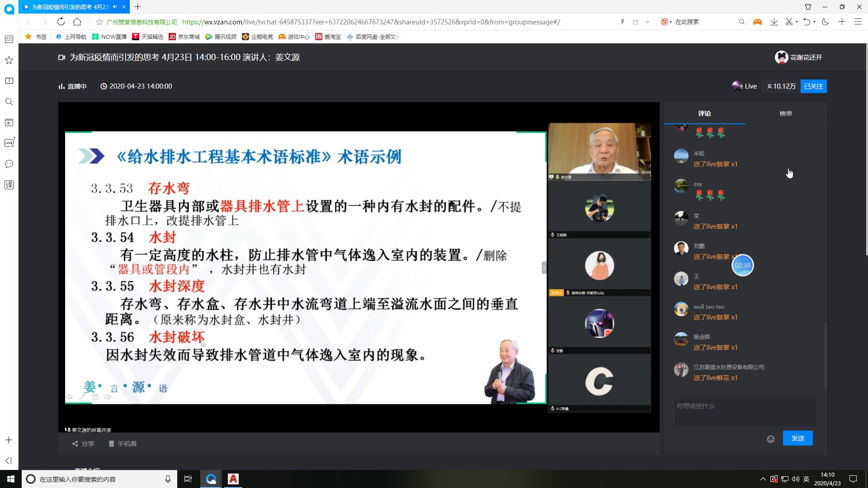The height and width of the screenshot is (488, 868).
Task: Open the red A app on taskbar
Action: (x=233, y=479)
